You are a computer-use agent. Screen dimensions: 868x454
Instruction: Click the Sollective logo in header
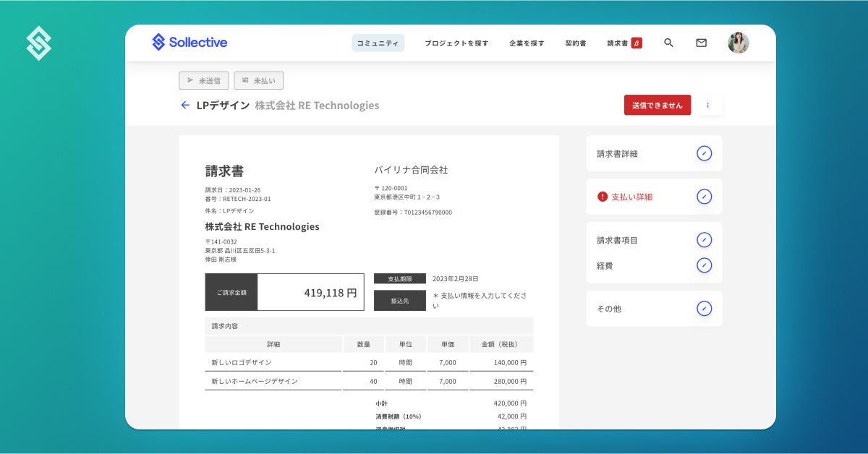click(x=190, y=43)
